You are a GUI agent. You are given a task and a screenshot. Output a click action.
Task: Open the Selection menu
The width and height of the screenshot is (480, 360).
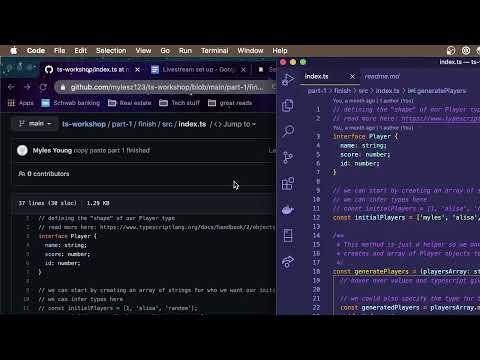coord(111,51)
